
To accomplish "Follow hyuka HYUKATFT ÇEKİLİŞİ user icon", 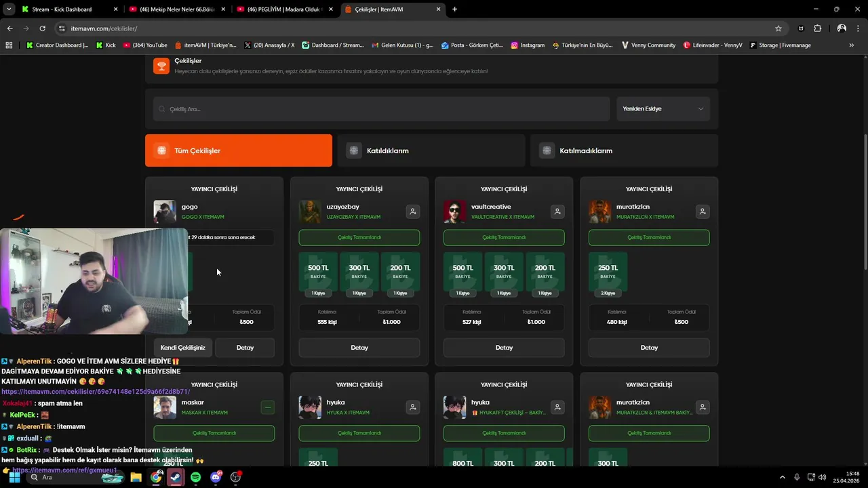I will point(557,407).
